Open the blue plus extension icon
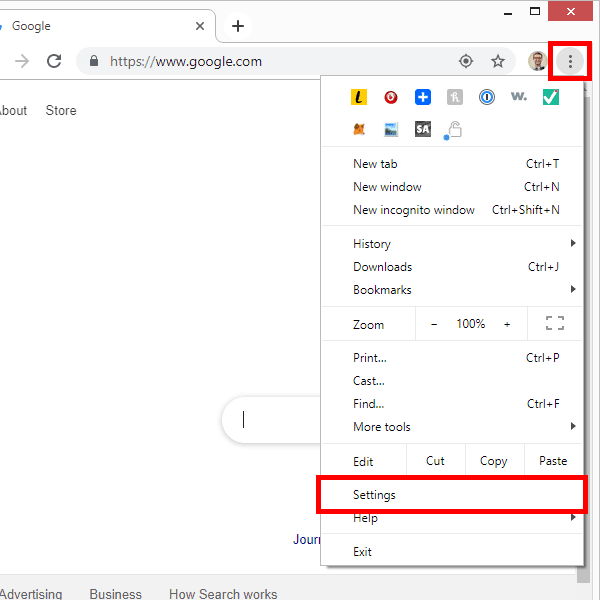Screen dimensions: 600x600 [x=423, y=97]
